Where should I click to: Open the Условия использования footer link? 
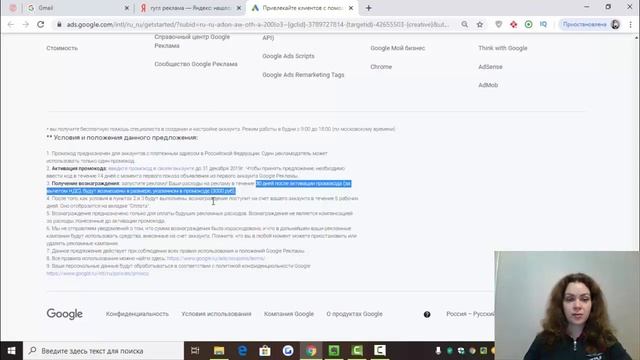click(216, 314)
